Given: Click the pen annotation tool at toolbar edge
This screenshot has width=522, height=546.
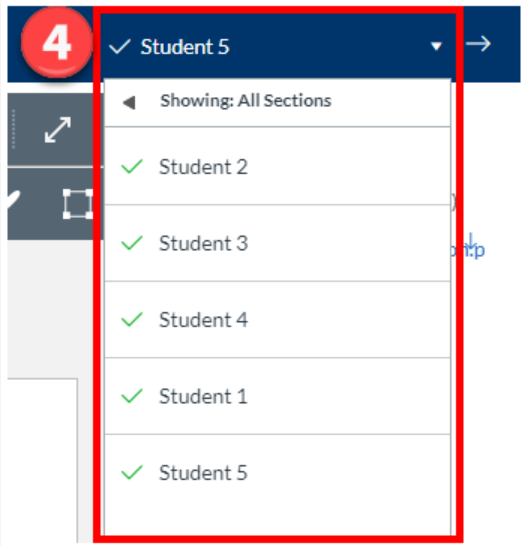Looking at the screenshot, I should coord(14,201).
